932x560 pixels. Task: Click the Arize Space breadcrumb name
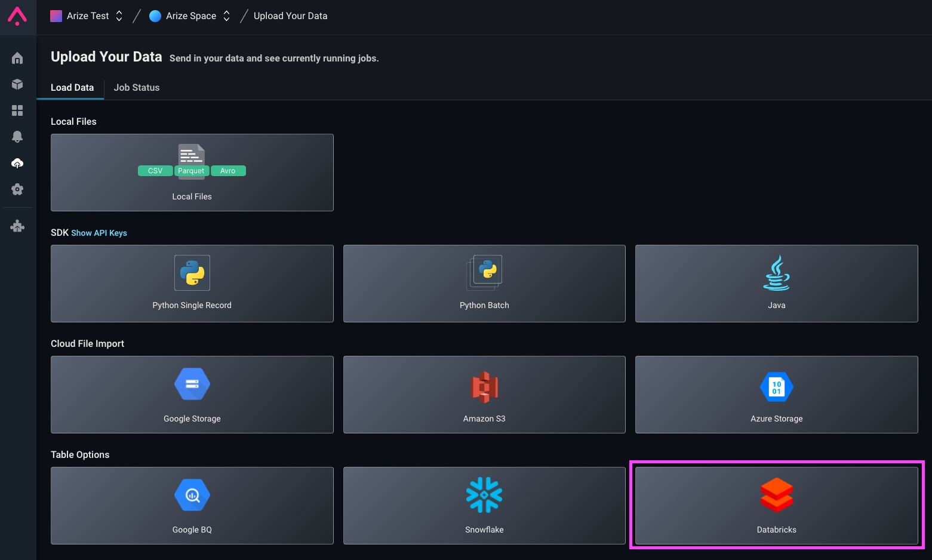pos(191,16)
